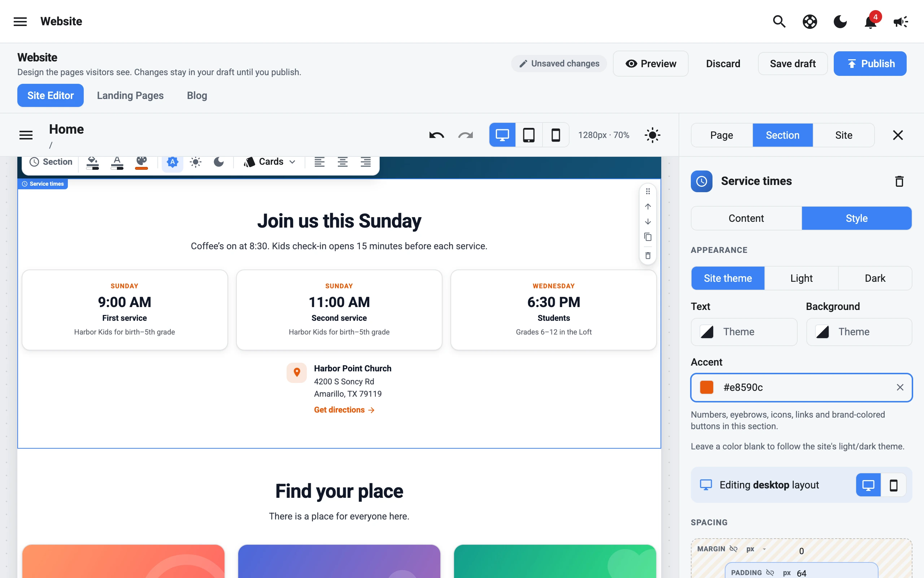Open notifications bell with 4 badge
Image resolution: width=924 pixels, height=578 pixels.
point(870,21)
